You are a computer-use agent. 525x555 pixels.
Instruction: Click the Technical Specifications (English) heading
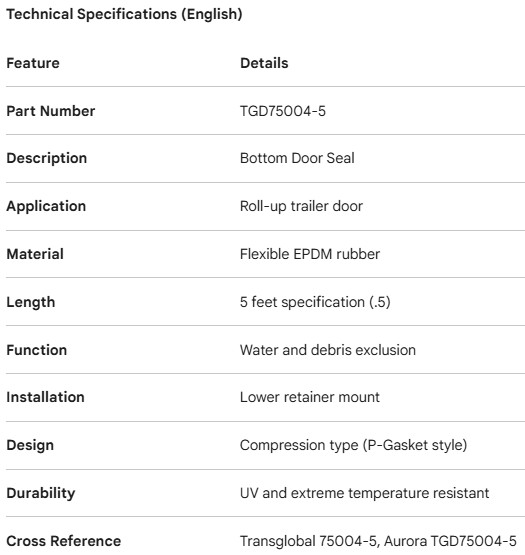(x=124, y=15)
